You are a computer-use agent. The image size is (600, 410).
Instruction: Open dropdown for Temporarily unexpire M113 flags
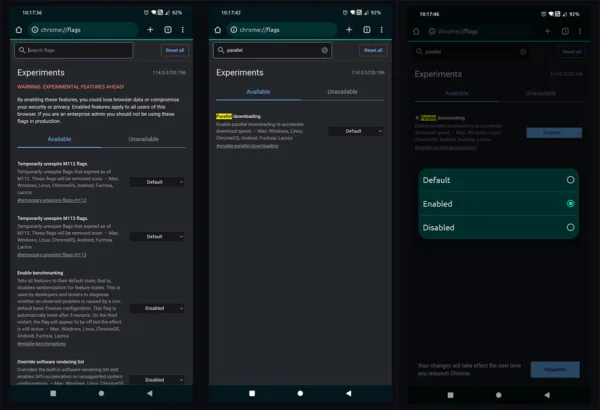[x=157, y=237]
